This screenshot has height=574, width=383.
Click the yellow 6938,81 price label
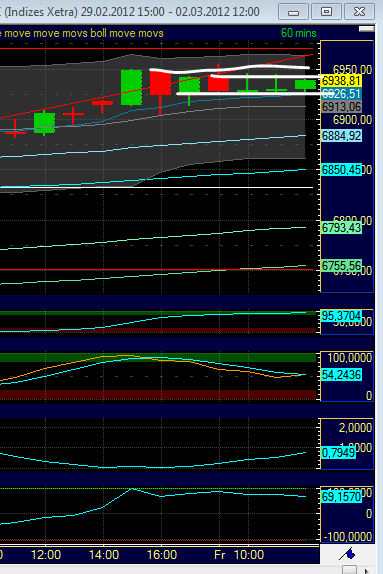click(341, 81)
